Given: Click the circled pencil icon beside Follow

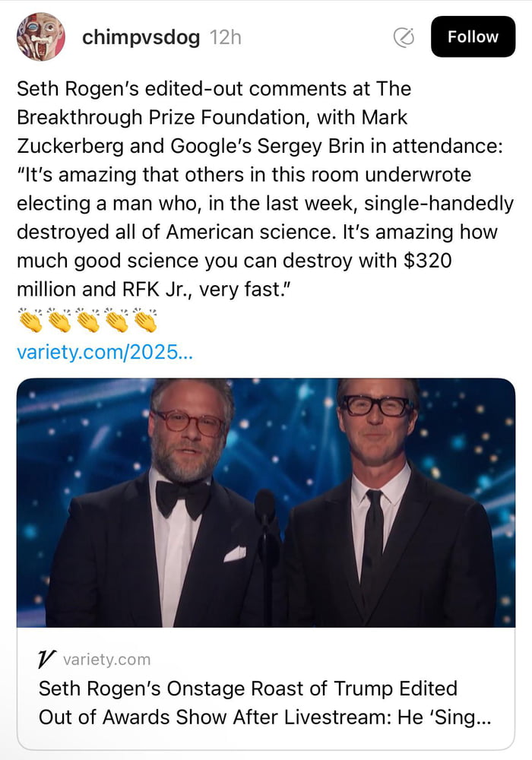Looking at the screenshot, I should click(x=404, y=37).
